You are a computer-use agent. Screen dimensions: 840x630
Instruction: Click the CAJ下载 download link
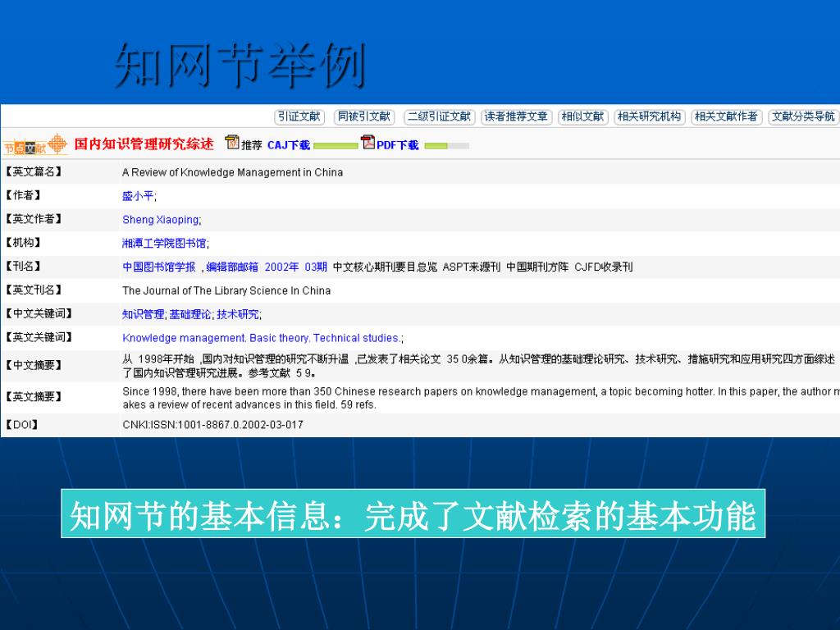[x=289, y=145]
